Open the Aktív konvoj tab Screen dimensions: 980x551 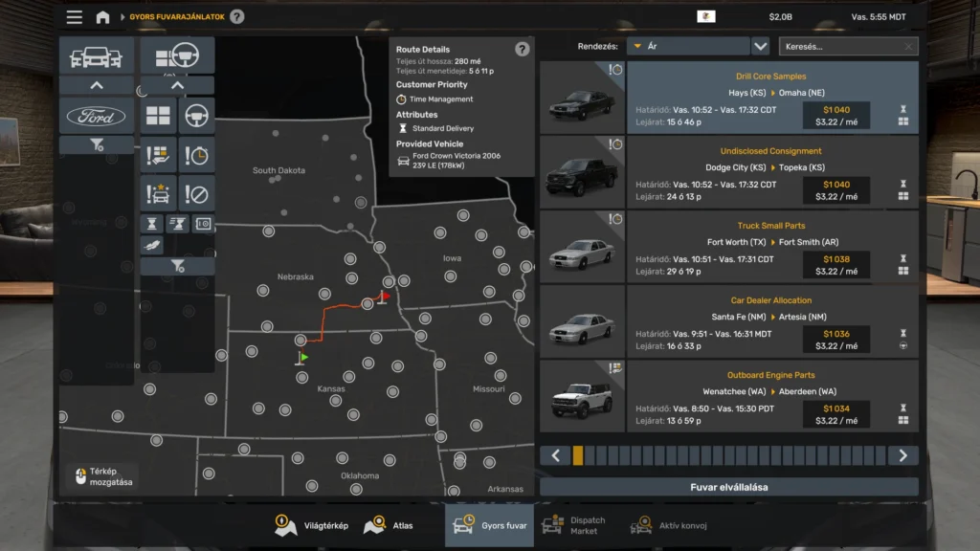(669, 525)
